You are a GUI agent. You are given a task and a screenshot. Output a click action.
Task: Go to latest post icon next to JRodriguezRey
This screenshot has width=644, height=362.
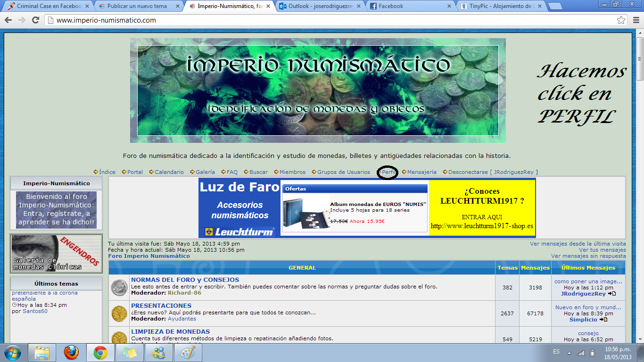tap(612, 294)
